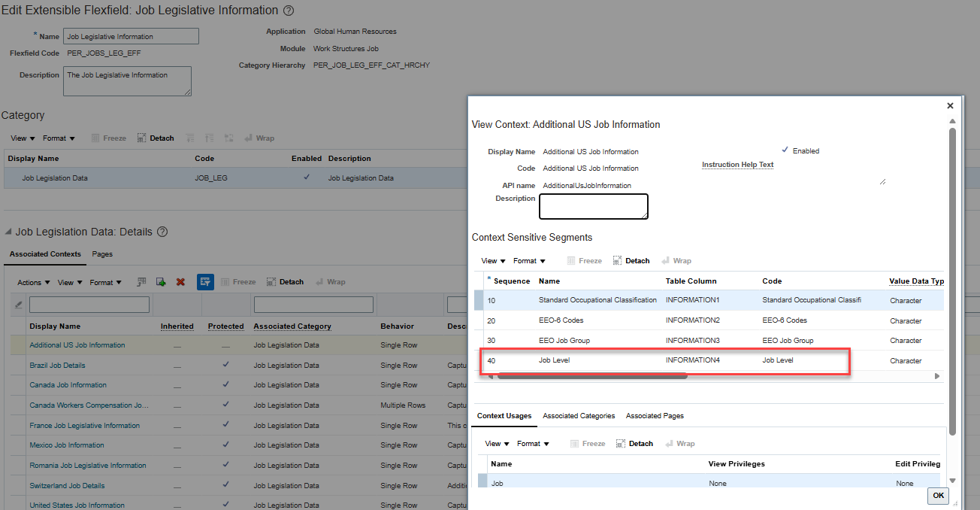Click the Detach button in Category toolbar
The height and width of the screenshot is (510, 980).
pyautogui.click(x=156, y=138)
